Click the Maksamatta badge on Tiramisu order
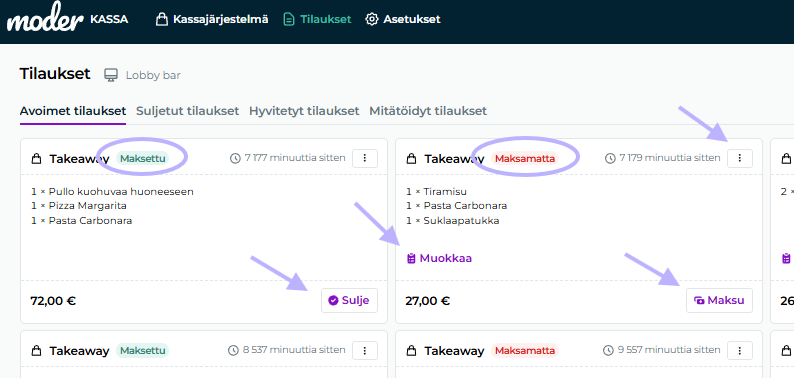 [x=525, y=159]
